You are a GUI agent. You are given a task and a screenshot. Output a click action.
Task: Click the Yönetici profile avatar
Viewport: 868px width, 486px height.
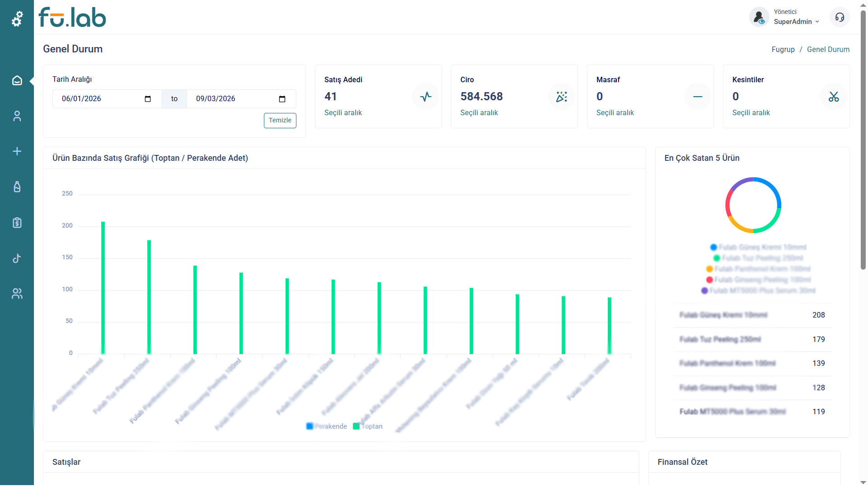pos(759,17)
